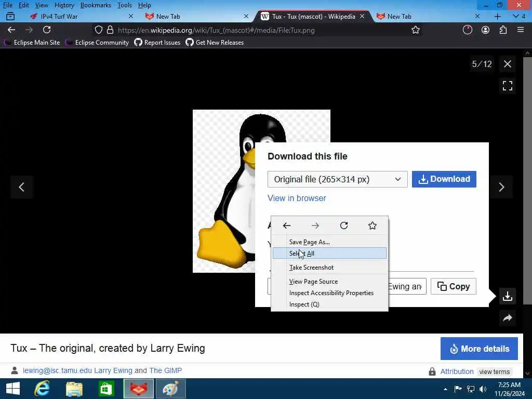Choose Take Screenshot in context menu
The width and height of the screenshot is (532, 399).
[329, 268]
